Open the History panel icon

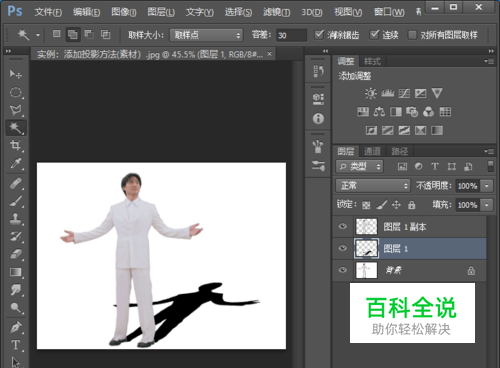[x=318, y=71]
